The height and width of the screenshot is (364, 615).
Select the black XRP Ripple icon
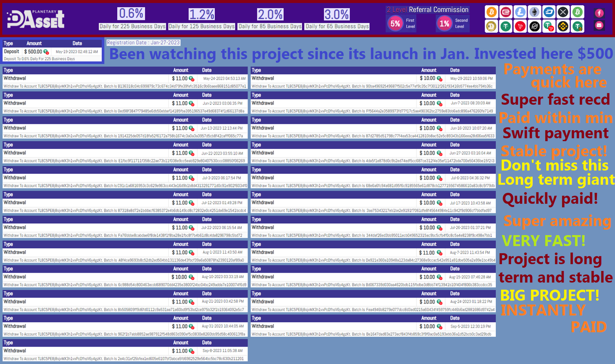563,12
